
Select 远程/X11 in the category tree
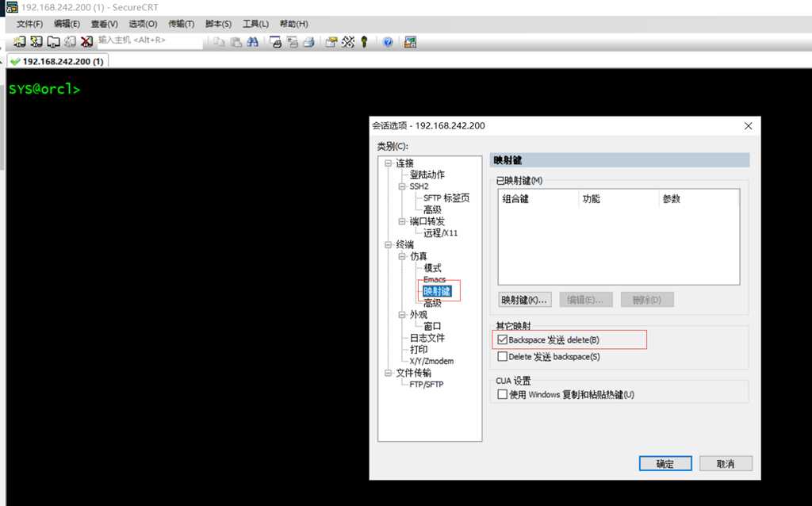tap(441, 233)
